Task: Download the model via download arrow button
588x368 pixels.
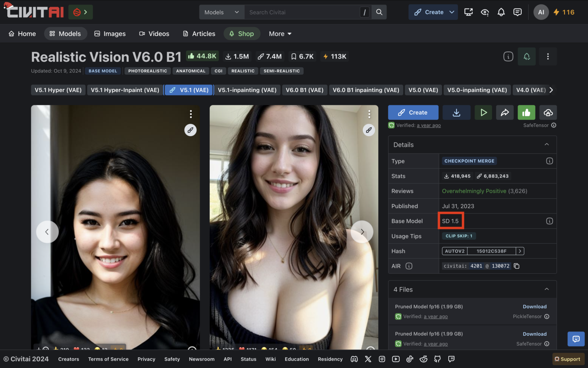Action: point(456,113)
